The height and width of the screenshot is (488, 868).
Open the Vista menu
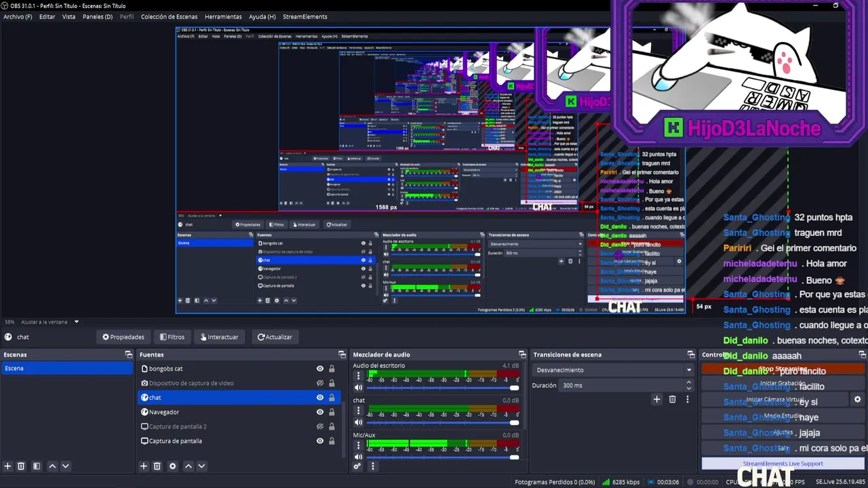[68, 16]
